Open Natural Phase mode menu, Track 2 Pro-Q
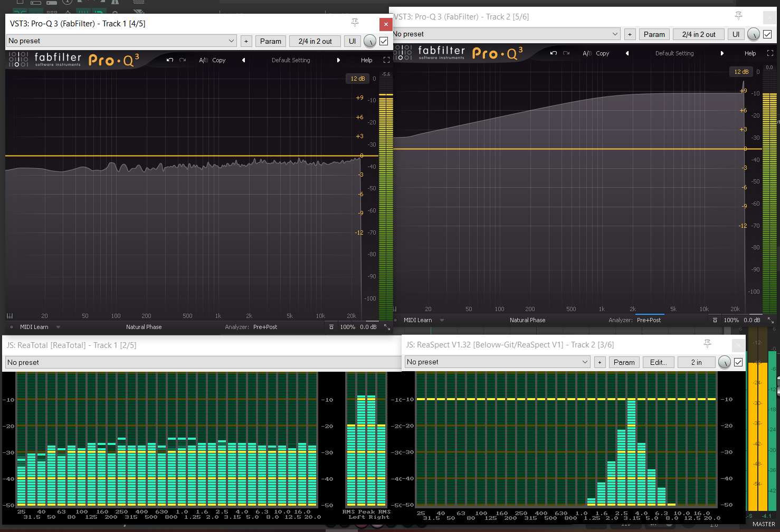 tap(527, 320)
